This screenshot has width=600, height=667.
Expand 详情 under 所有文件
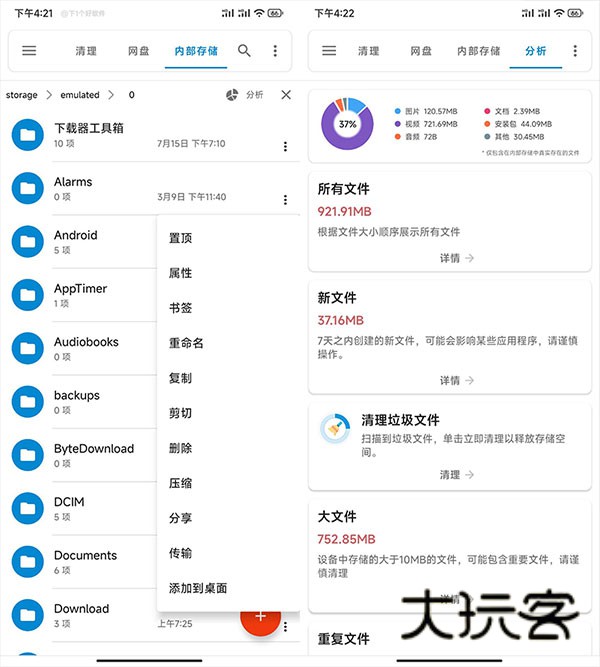(x=455, y=258)
